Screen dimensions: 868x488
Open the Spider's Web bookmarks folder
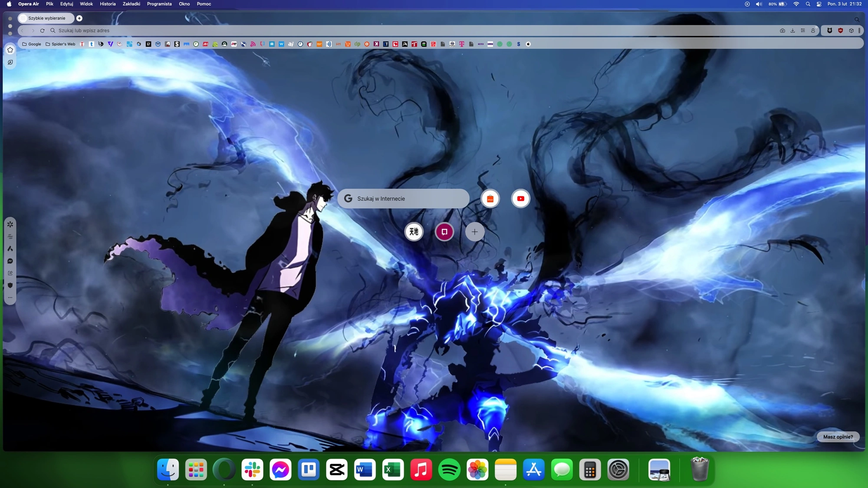pyautogui.click(x=60, y=44)
